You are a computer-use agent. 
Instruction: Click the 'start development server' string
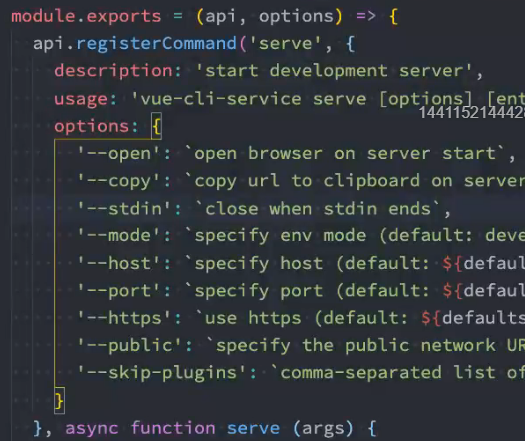[334, 71]
